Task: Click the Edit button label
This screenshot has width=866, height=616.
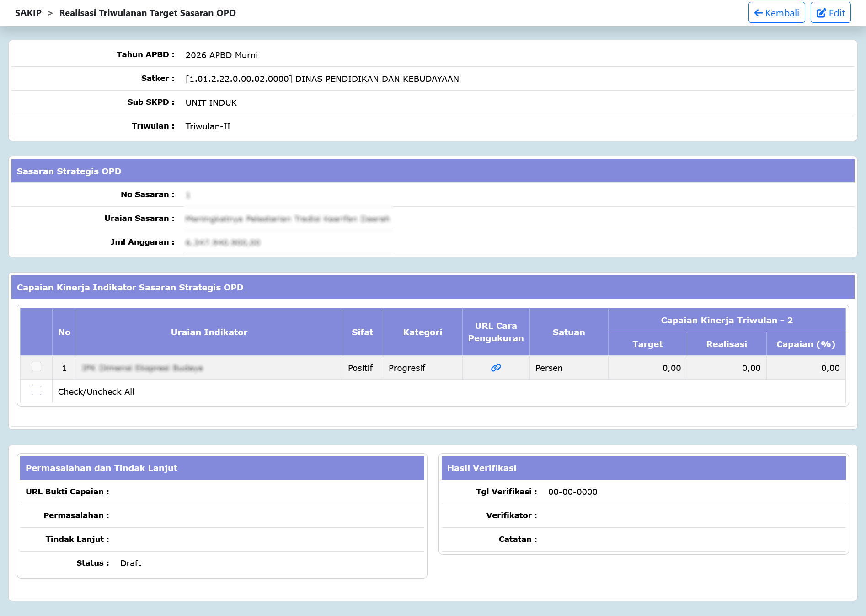Action: [837, 13]
